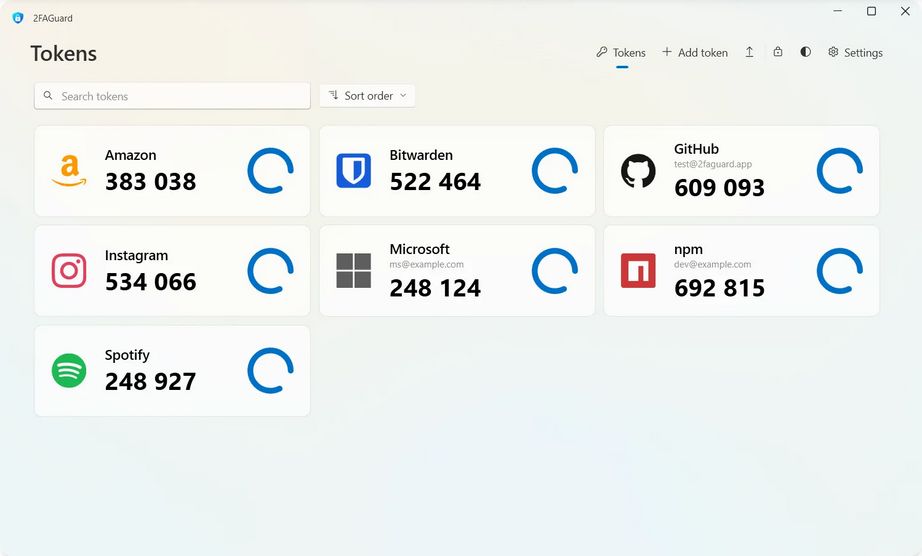Focus the Search tokens field

[172, 96]
